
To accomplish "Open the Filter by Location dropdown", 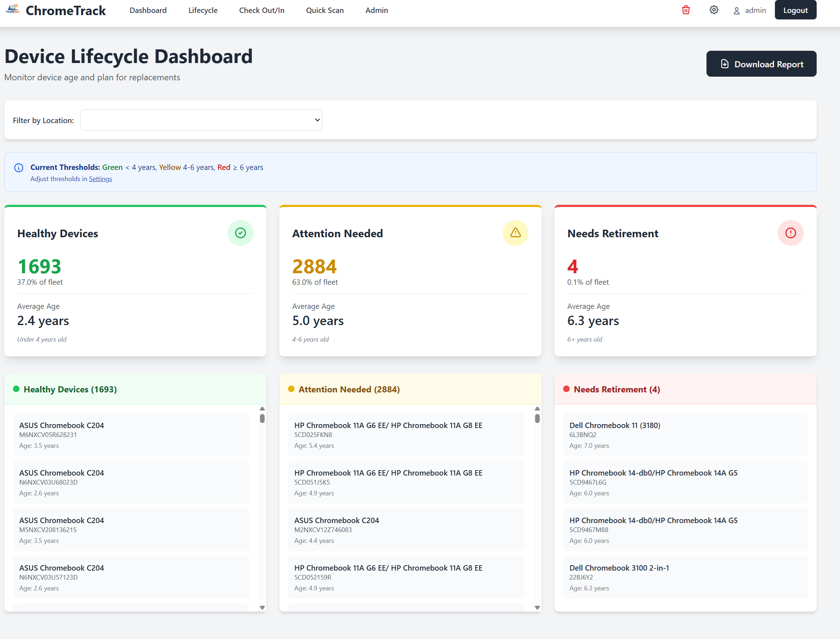I will (x=201, y=120).
